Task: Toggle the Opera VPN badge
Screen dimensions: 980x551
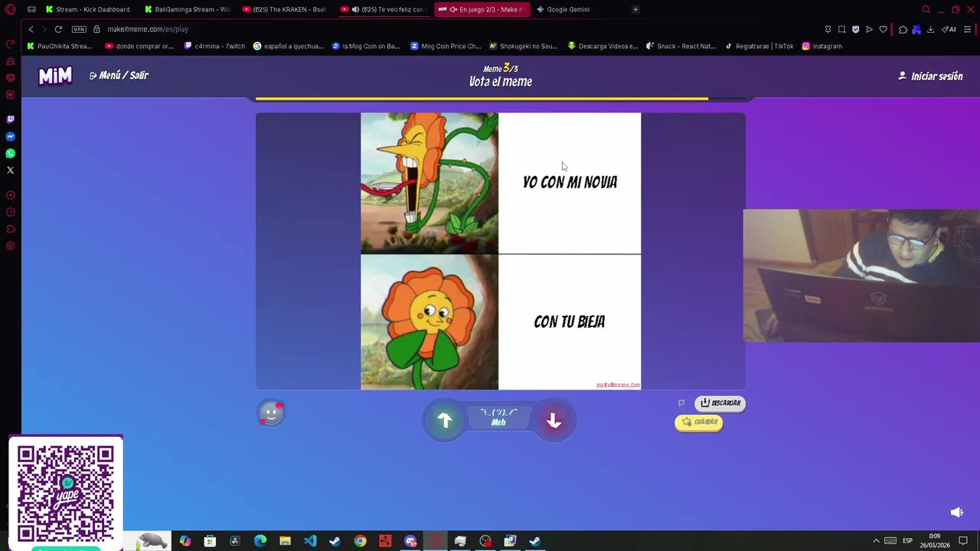Action: [79, 29]
